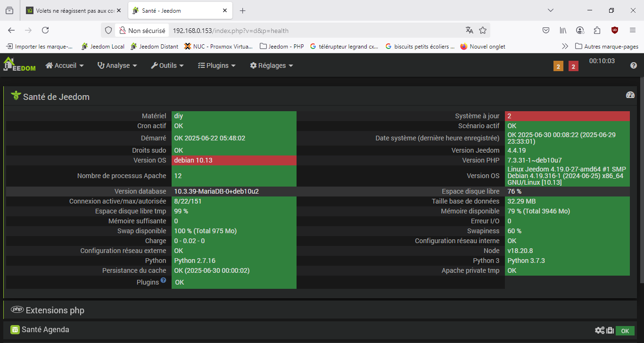The image size is (644, 343).
Task: Click the Jeedom clock showing 00:10:03
Action: click(x=602, y=61)
